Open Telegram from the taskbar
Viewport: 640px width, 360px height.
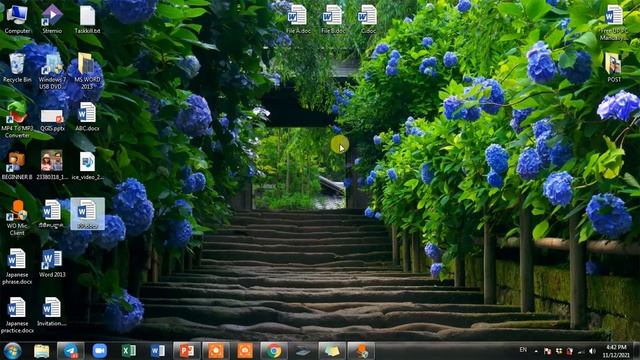(x=71, y=351)
